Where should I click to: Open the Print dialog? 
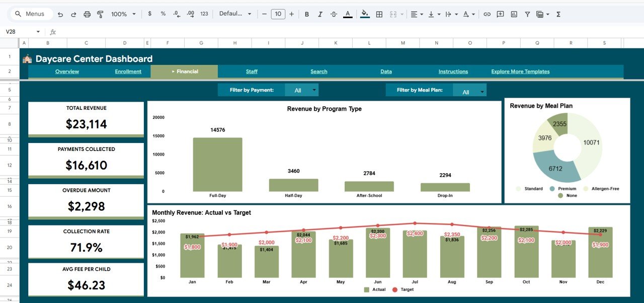click(87, 14)
